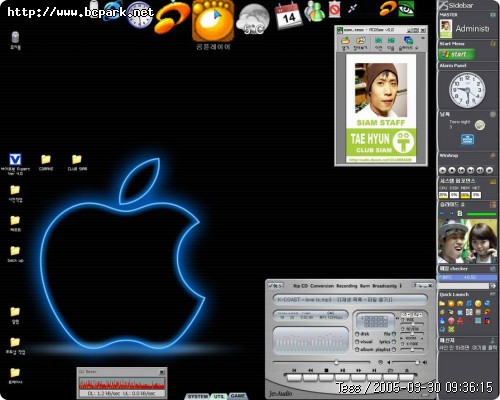Open the Start Menu panel options icon
Viewport: 500px width, 400px height.
click(493, 44)
